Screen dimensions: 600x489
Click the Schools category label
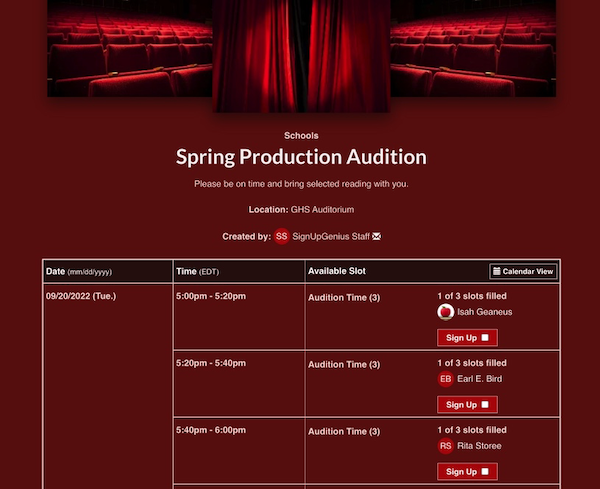pos(301,135)
